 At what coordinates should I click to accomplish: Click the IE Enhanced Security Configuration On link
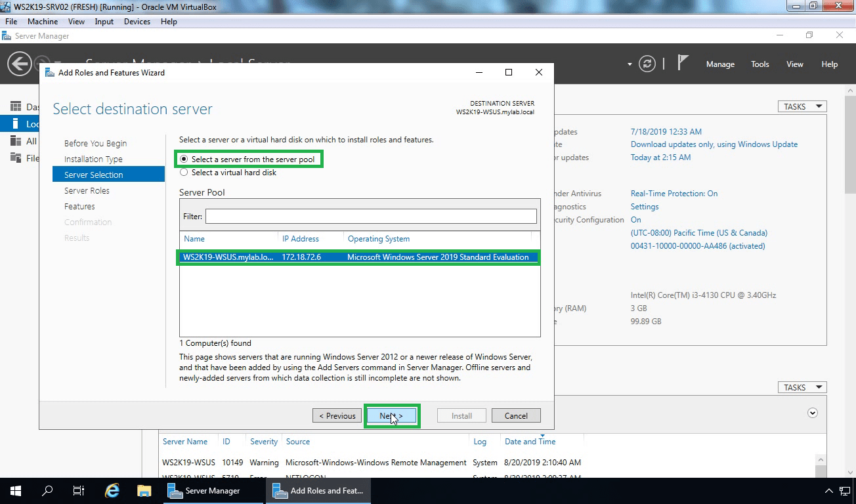[635, 220]
